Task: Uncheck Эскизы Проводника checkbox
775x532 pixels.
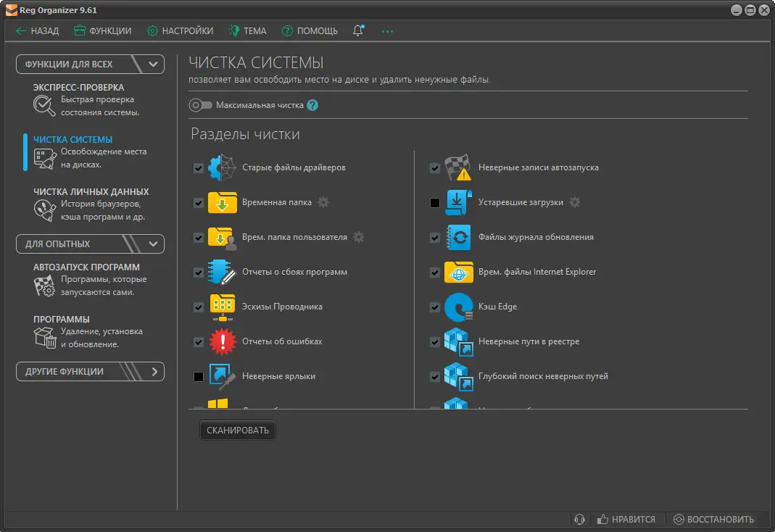Action: 199,307
